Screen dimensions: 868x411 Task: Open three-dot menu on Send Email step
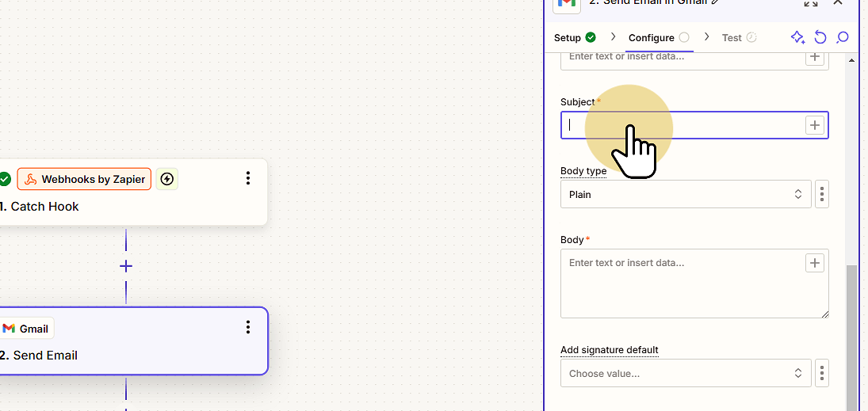pos(248,328)
